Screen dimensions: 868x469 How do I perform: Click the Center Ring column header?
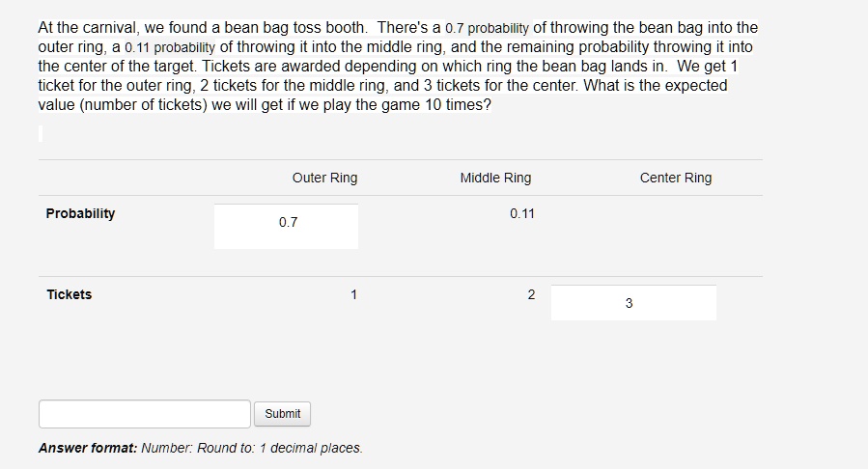(x=676, y=178)
